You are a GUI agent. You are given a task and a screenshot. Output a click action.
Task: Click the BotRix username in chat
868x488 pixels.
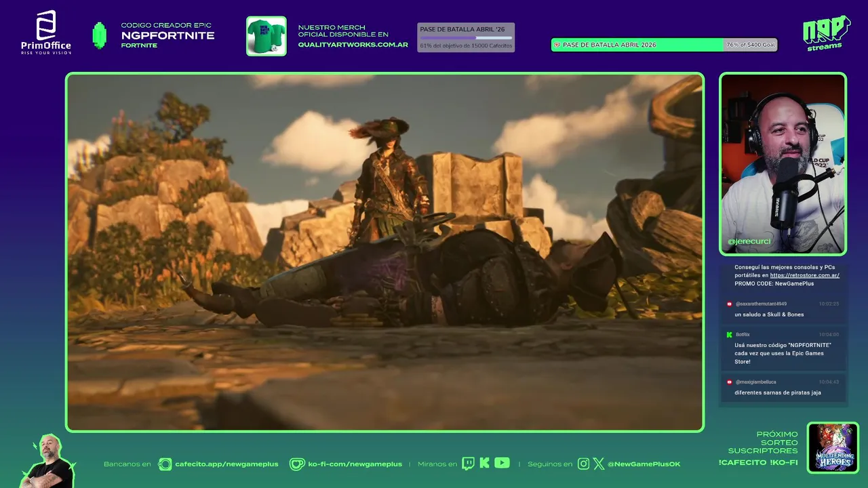tap(744, 334)
